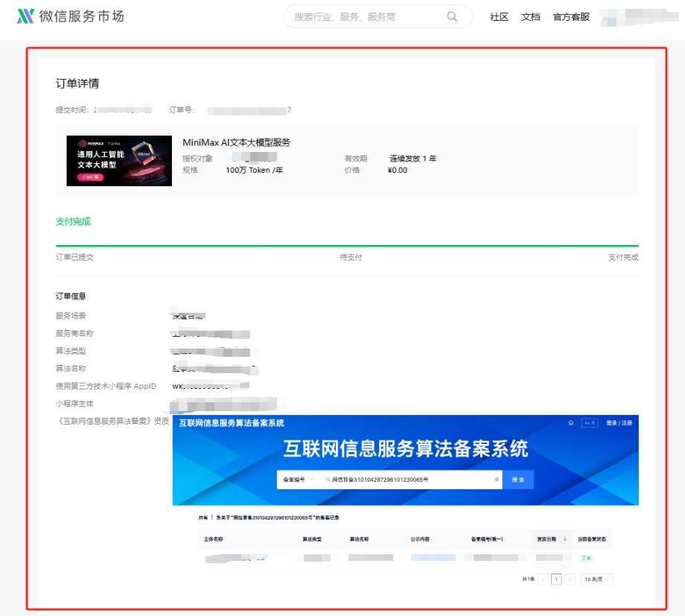
Task: Click the 服务商名称 field label
Action: coord(74,333)
